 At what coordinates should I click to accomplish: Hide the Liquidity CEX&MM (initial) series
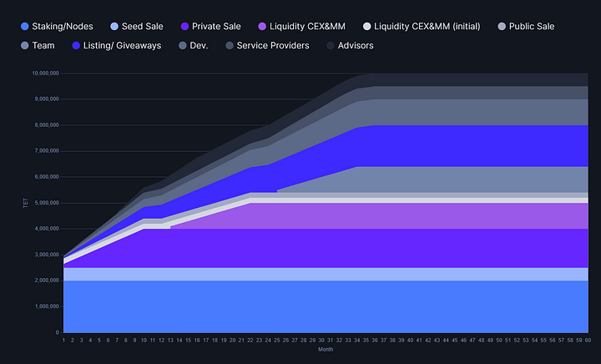422,27
